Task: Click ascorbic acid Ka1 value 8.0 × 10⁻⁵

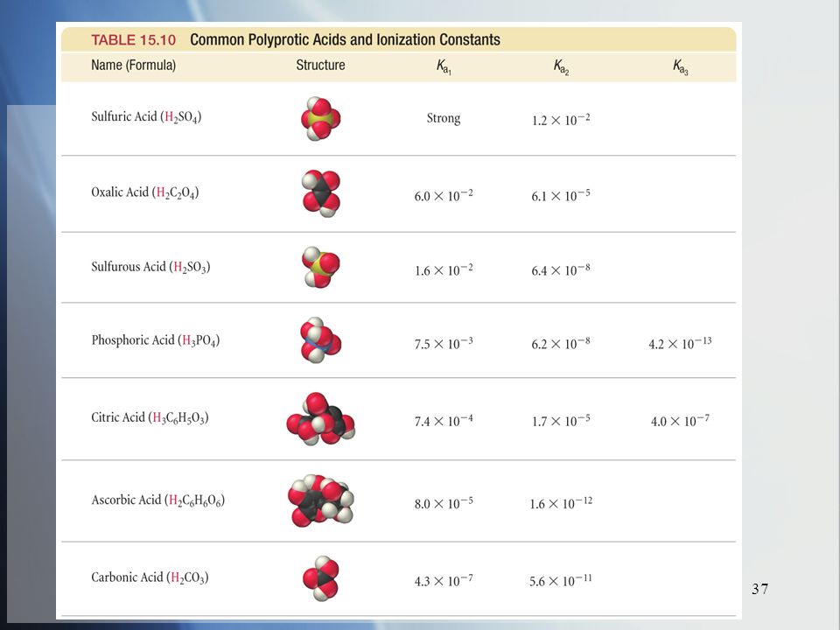Action: click(x=444, y=504)
